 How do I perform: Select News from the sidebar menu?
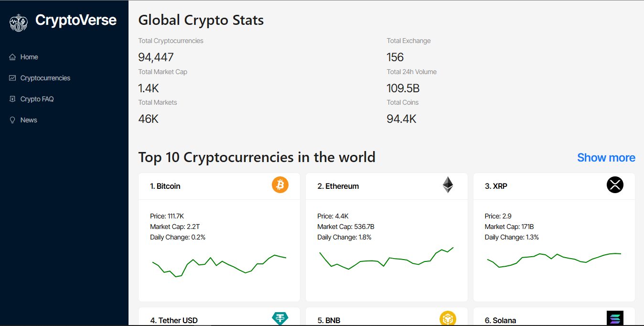point(29,120)
